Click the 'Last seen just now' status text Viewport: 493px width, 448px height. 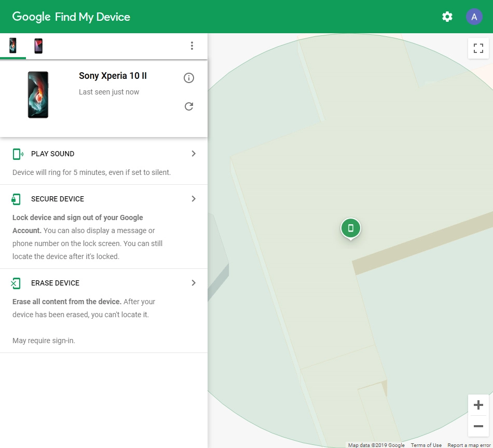point(109,92)
